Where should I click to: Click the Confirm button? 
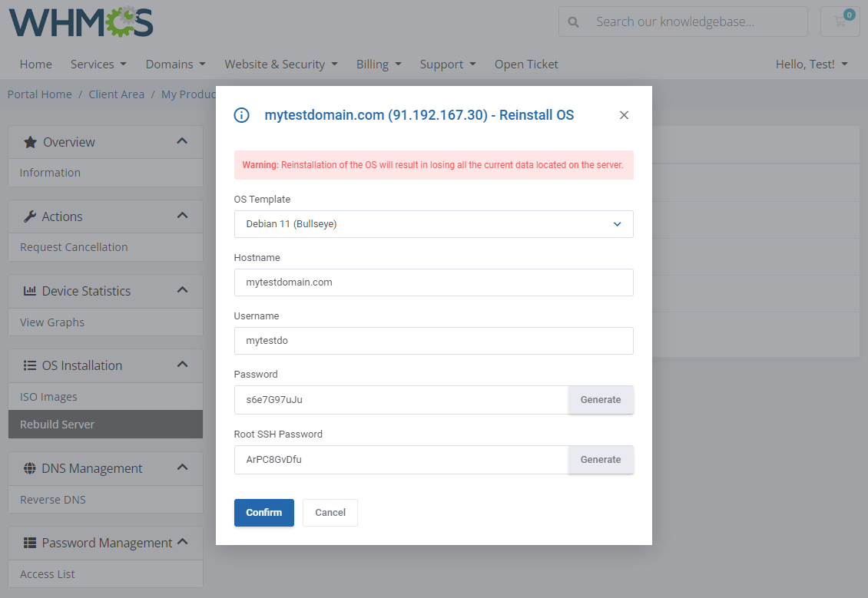(263, 512)
